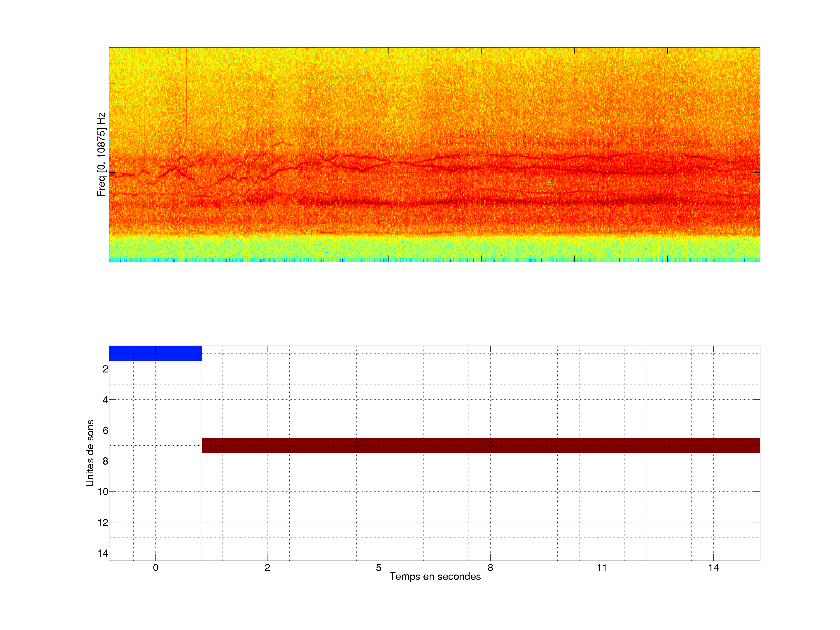Click the blue bar for sound unit 1
Viewport: 840px width, 630px height.
155,353
